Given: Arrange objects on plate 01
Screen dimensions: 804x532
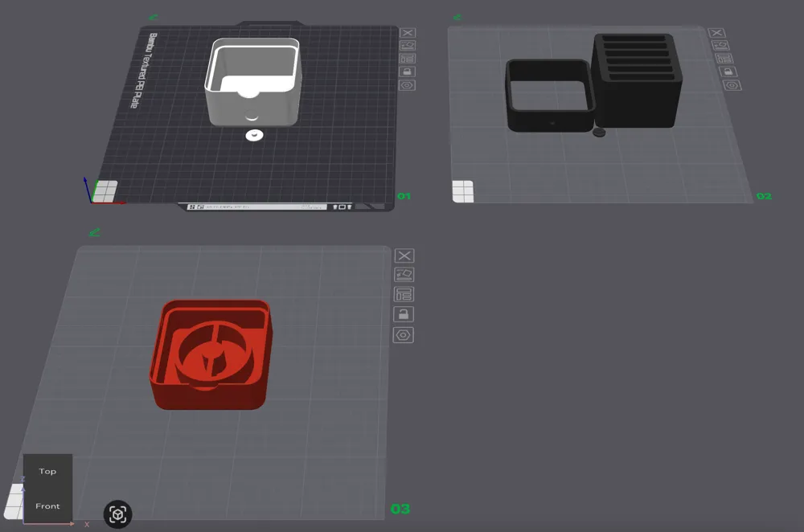Looking at the screenshot, I should click(408, 59).
